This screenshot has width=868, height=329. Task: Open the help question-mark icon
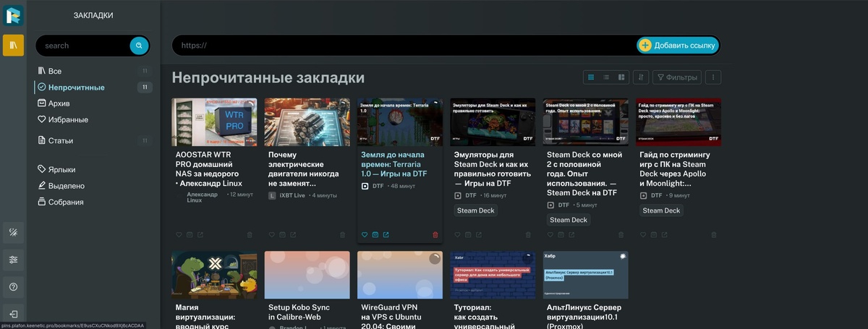[13, 287]
